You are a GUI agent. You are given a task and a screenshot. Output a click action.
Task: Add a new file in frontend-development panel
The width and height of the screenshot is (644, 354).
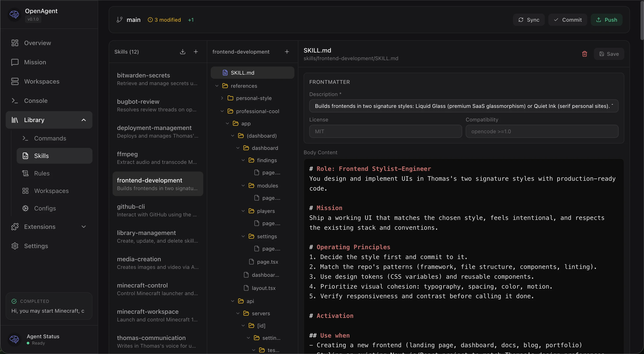(x=287, y=52)
